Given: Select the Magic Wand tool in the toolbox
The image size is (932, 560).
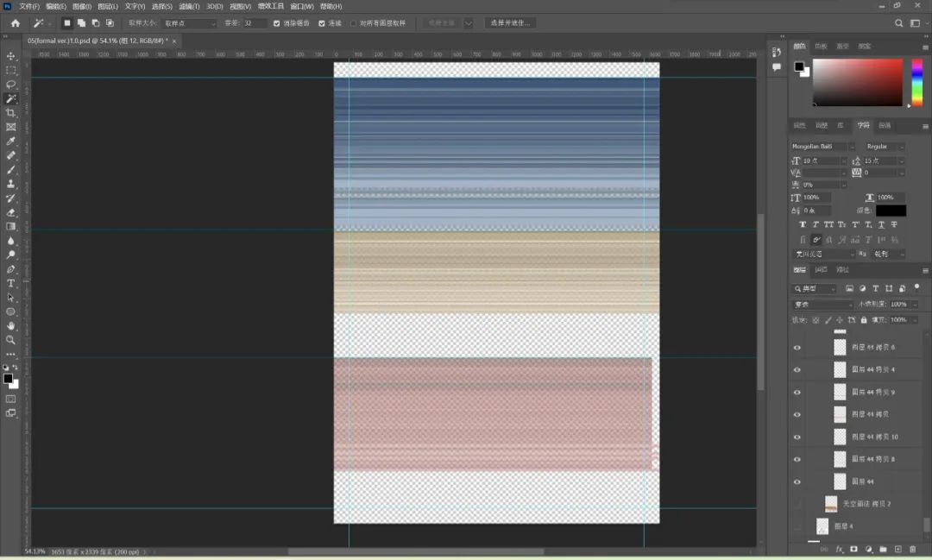Looking at the screenshot, I should pyautogui.click(x=10, y=98).
